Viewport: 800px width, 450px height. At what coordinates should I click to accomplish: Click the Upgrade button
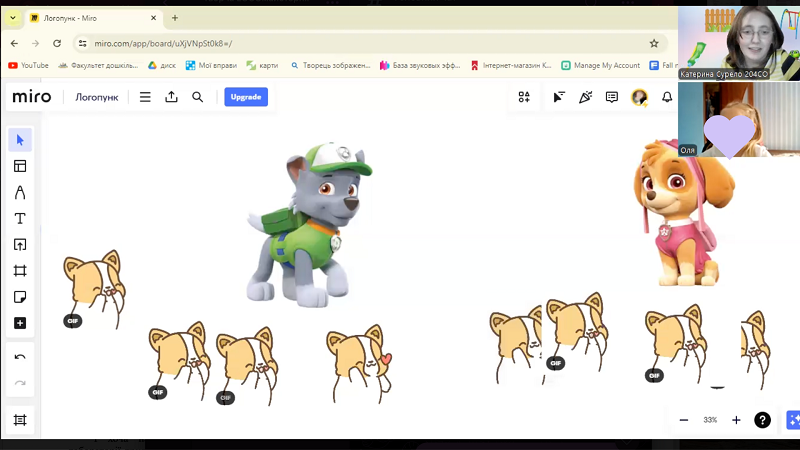[246, 97]
